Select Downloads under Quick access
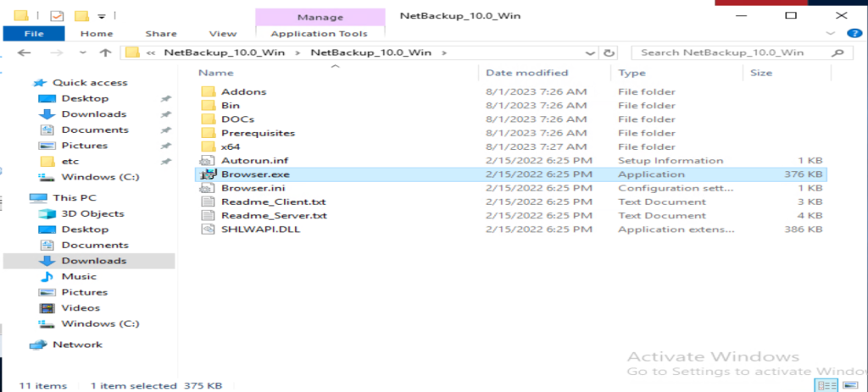The height and width of the screenshot is (392, 868). click(x=93, y=114)
